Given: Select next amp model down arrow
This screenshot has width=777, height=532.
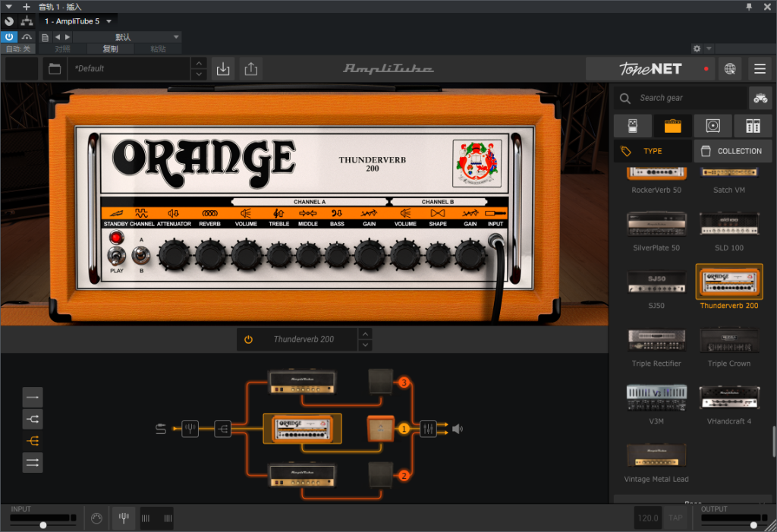Looking at the screenshot, I should 365,345.
